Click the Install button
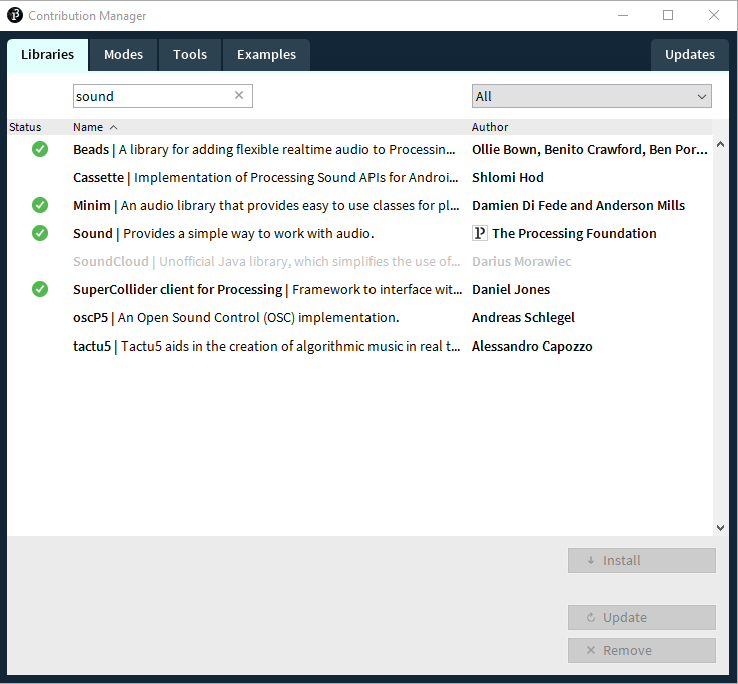The width and height of the screenshot is (738, 684). tap(642, 560)
